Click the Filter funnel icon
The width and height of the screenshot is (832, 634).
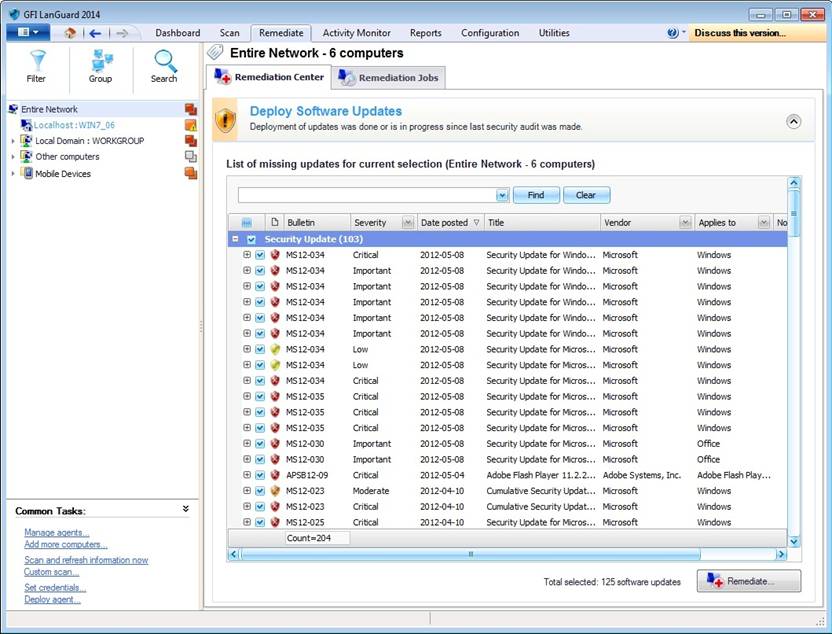tap(37, 62)
